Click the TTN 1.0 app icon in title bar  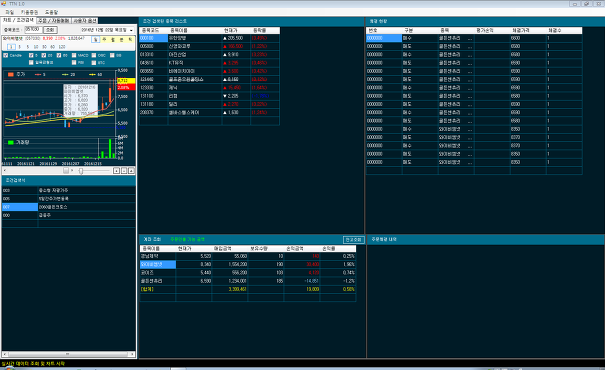pos(4,3)
